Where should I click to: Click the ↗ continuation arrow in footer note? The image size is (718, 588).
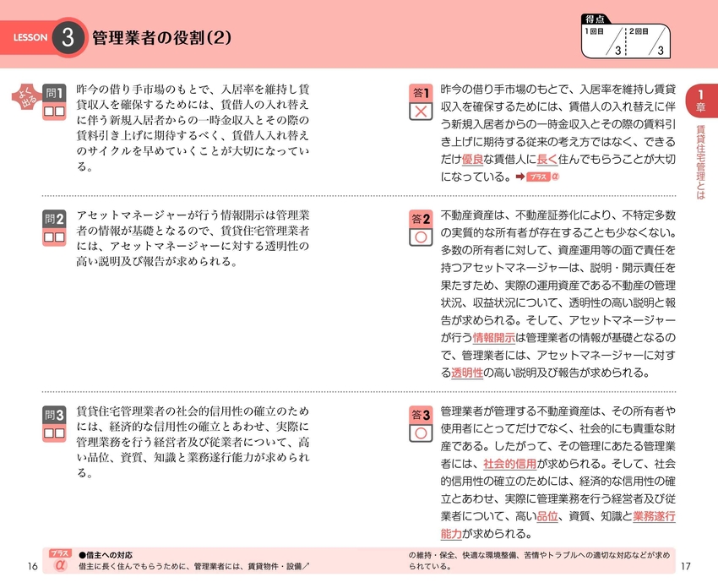[306, 567]
